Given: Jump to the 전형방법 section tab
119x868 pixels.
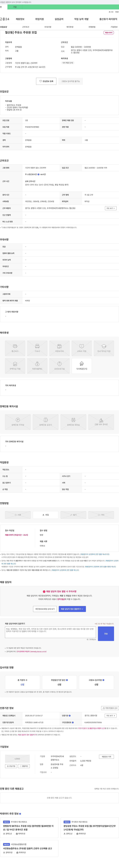Looking at the screenshot, I should (x=92, y=27).
